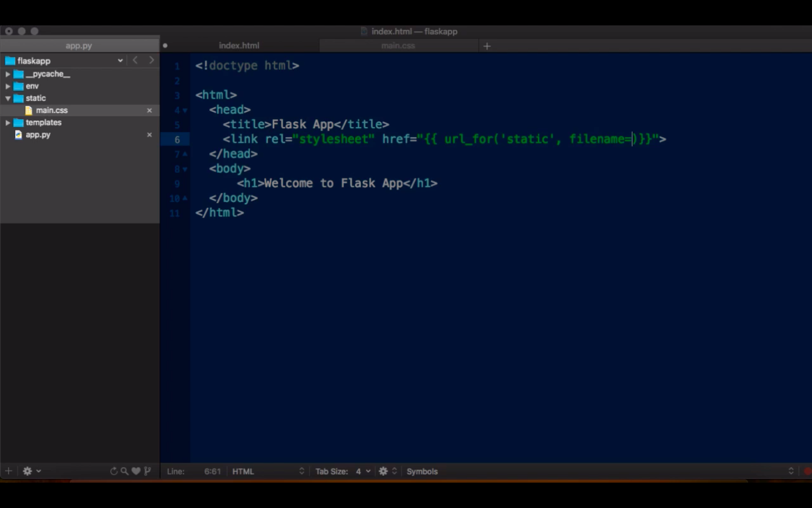812x508 pixels.
Task: Click the doctype html line
Action: click(x=247, y=65)
